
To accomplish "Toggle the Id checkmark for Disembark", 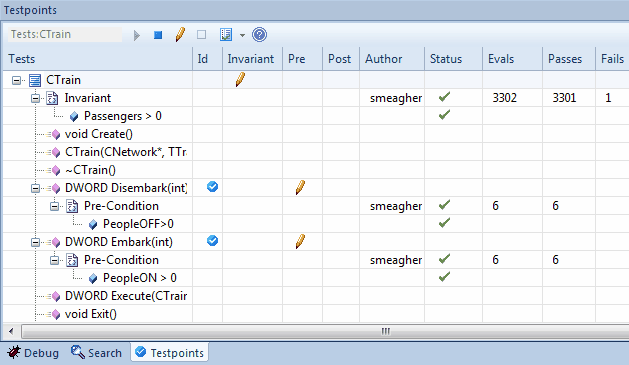I will click(x=212, y=187).
